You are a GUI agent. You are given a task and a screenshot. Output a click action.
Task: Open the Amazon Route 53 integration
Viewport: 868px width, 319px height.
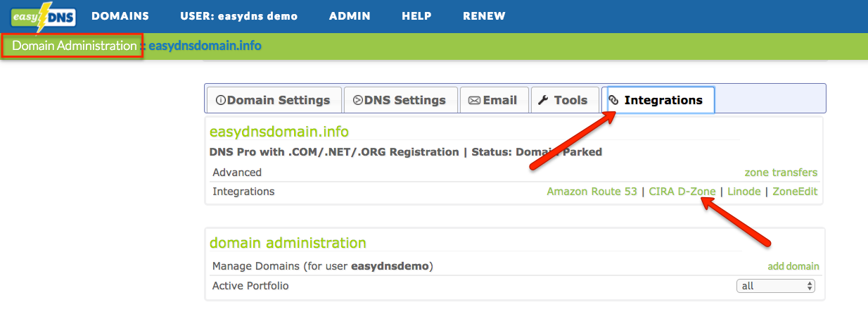[x=592, y=192]
